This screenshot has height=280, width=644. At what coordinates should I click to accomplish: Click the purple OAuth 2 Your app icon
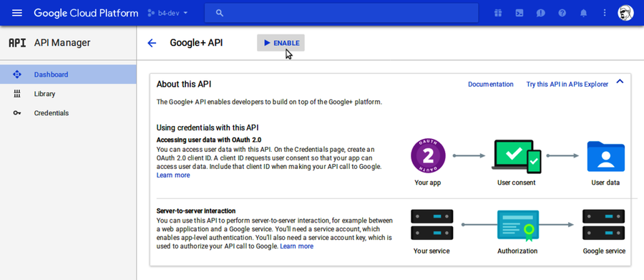[x=428, y=157]
